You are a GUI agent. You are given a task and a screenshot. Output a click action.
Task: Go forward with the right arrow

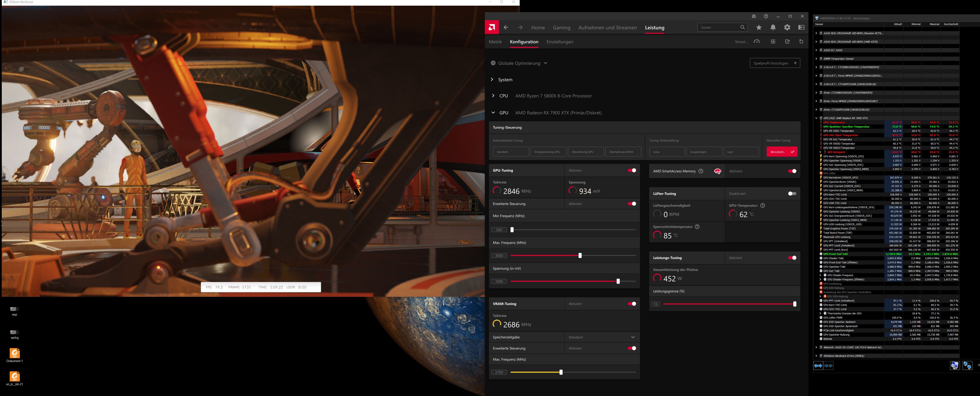click(x=520, y=27)
